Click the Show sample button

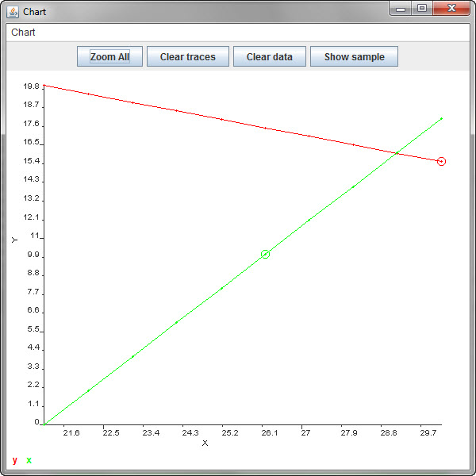coord(354,56)
